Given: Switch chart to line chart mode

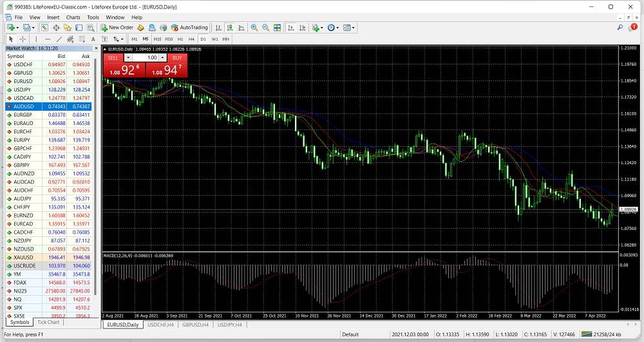Looking at the screenshot, I should [241, 28].
